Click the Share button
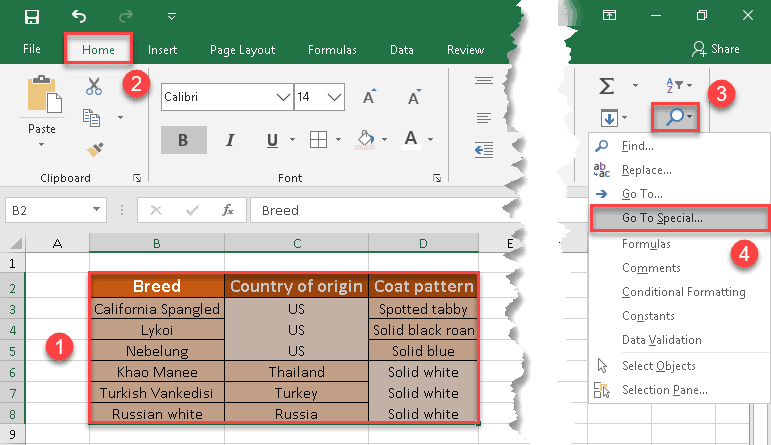This screenshot has height=445, width=771. (716, 49)
